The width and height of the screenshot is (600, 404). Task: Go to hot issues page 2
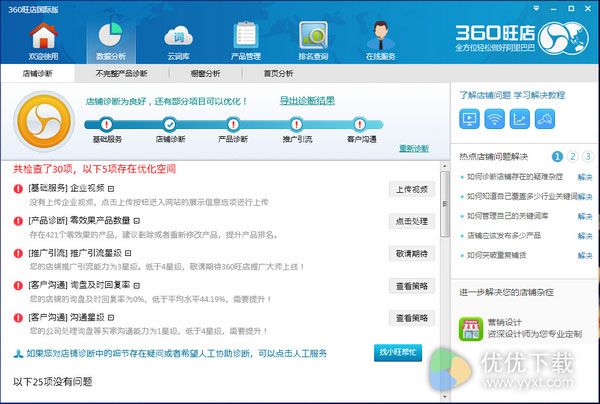click(572, 156)
